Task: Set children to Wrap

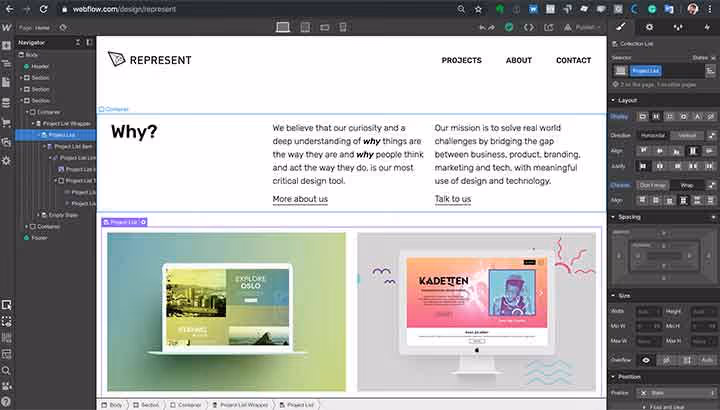Action: 687,185
